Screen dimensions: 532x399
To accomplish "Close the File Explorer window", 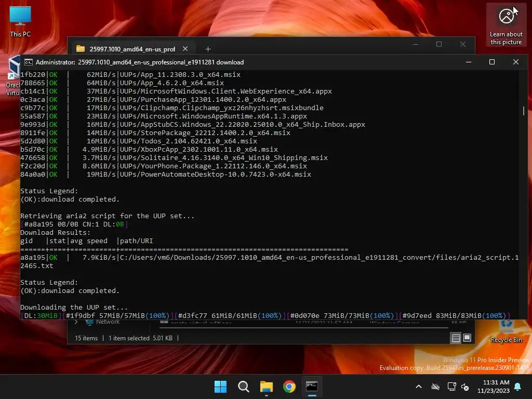I will [x=463, y=45].
